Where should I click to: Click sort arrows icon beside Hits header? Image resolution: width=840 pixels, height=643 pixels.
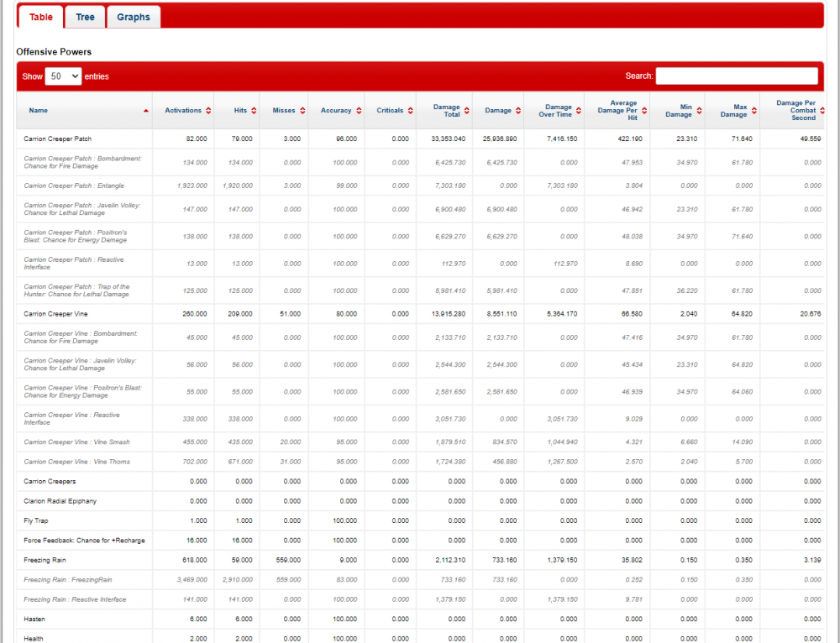point(253,111)
